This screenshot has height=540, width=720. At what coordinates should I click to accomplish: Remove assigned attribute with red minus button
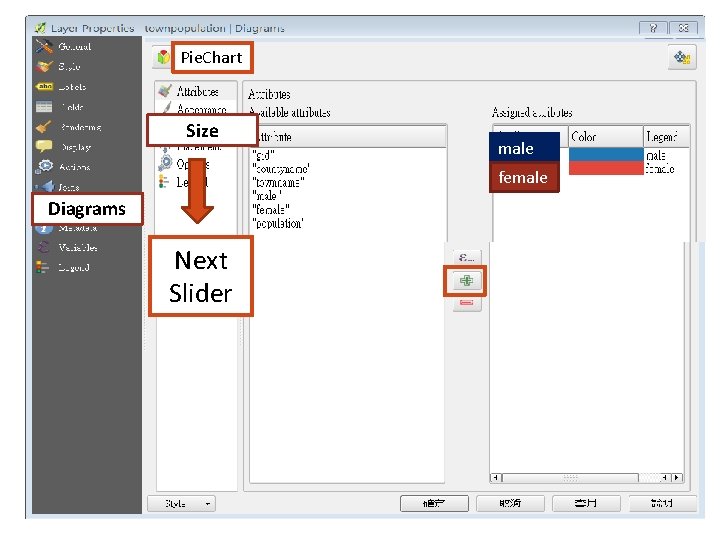(x=467, y=303)
